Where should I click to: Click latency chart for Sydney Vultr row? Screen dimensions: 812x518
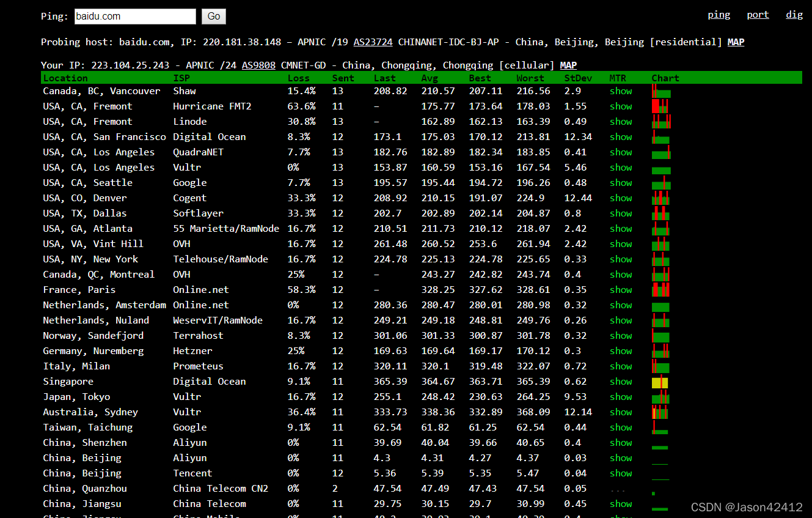660,412
